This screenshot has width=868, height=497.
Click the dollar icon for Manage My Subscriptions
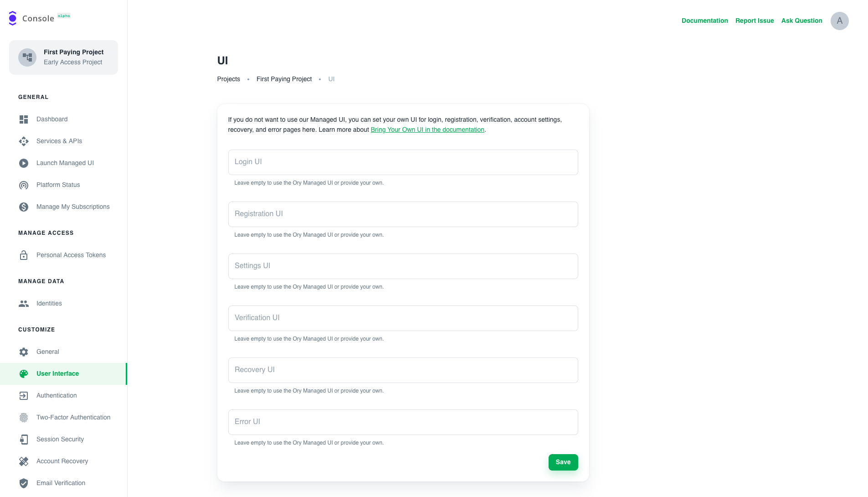tap(24, 207)
